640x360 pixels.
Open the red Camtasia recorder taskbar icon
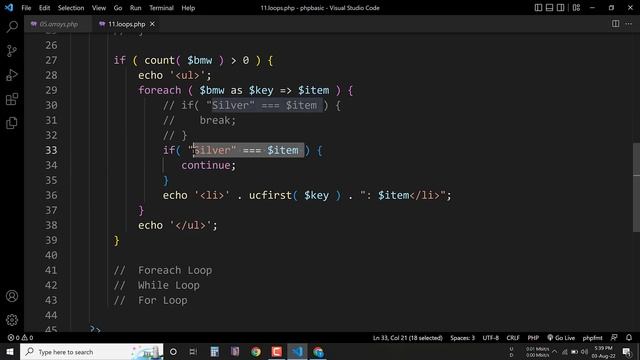(276, 352)
